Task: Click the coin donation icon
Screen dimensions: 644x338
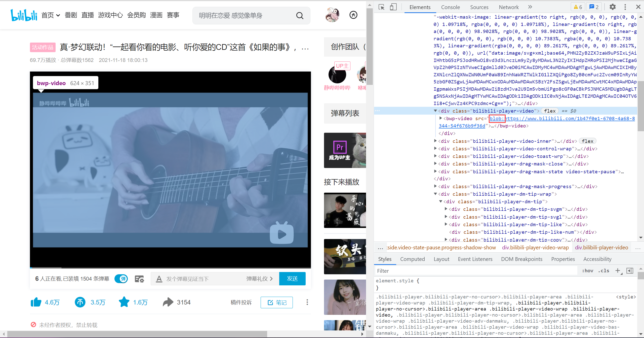Action: pyautogui.click(x=80, y=302)
